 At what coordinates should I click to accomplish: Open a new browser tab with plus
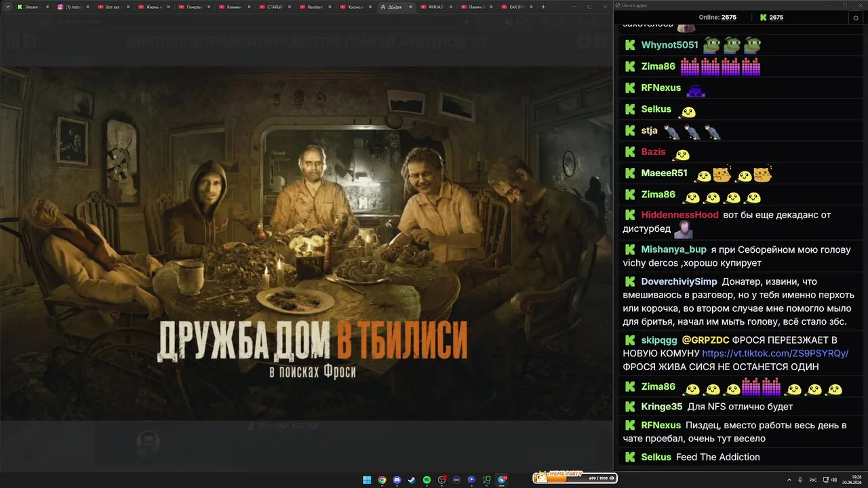pos(542,7)
